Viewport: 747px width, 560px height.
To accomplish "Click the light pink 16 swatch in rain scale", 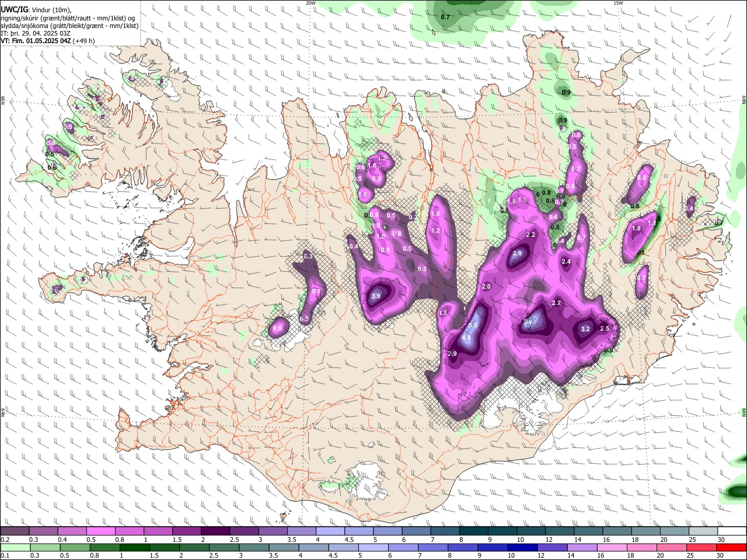I will pyautogui.click(x=612, y=548).
